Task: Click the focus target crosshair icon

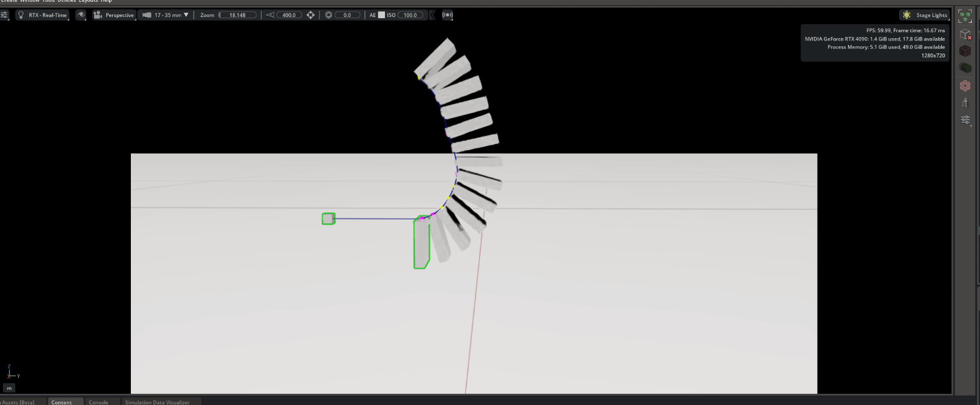Action: point(310,15)
